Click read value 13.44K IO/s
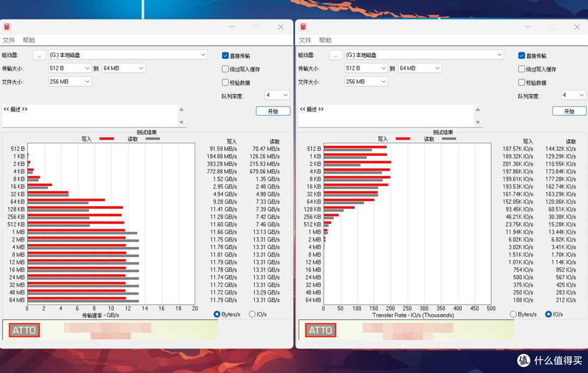 pos(562,232)
